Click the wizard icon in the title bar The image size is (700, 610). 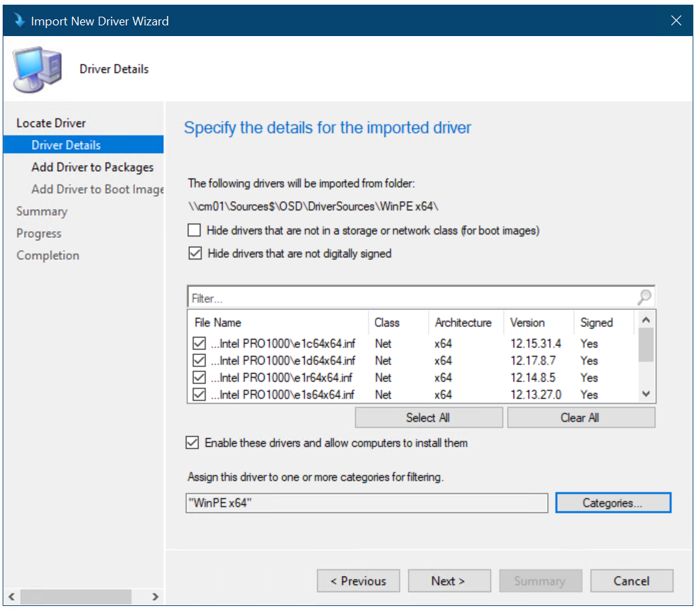pyautogui.click(x=20, y=20)
